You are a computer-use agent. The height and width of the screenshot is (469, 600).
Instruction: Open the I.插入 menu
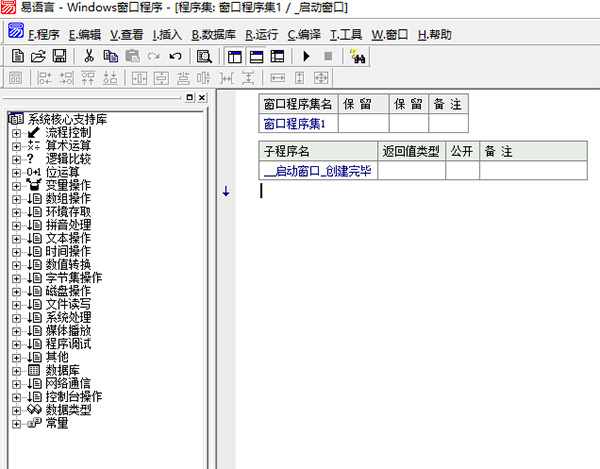[x=167, y=35]
